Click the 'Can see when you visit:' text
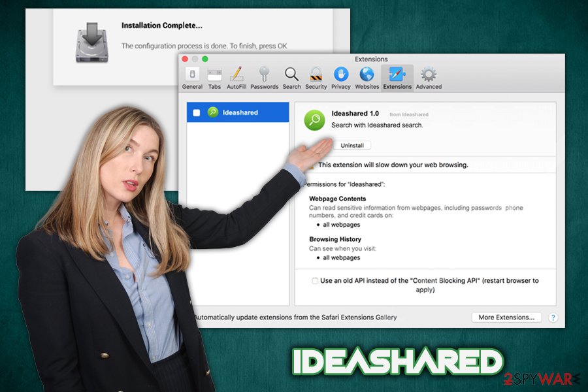The width and height of the screenshot is (588, 392). [x=342, y=248]
